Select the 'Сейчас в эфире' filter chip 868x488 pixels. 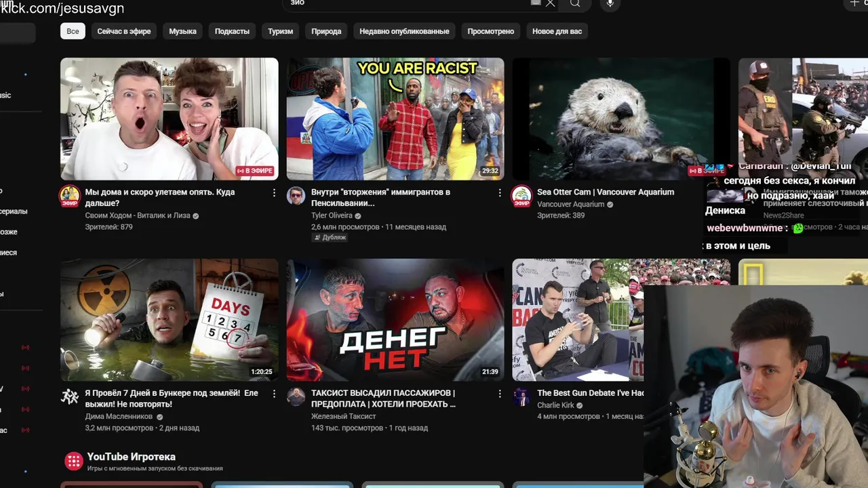(x=124, y=31)
